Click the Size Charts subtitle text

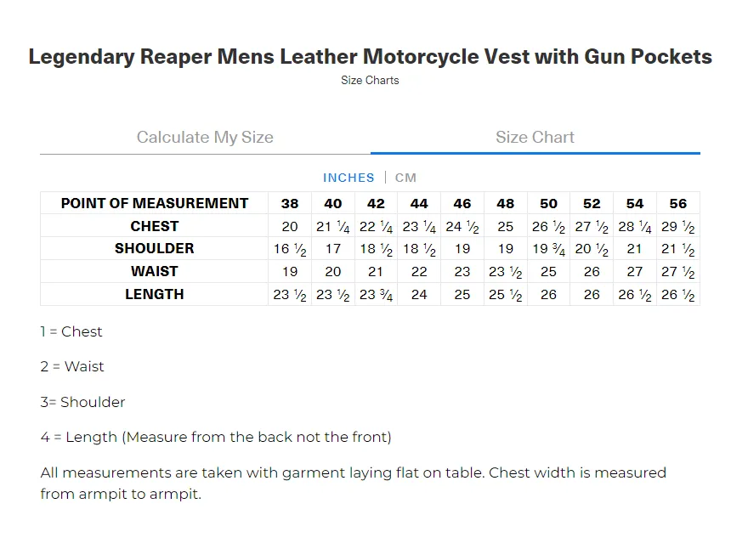pyautogui.click(x=370, y=81)
